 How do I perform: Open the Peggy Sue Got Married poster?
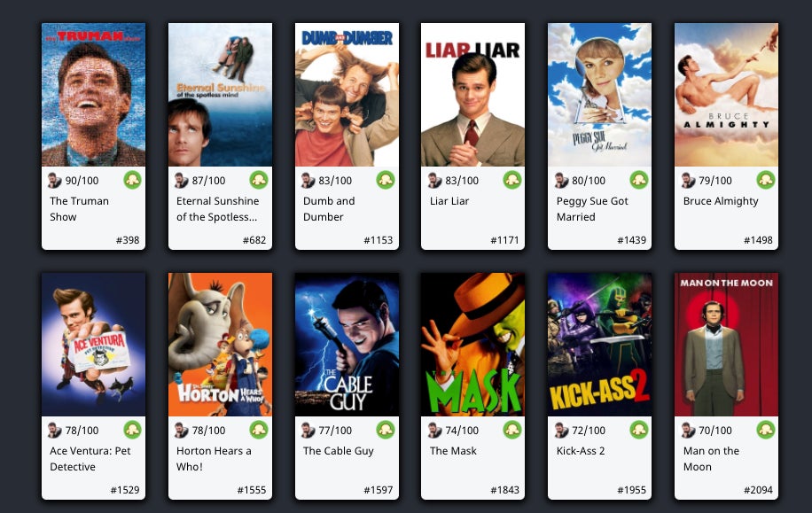[x=599, y=95]
